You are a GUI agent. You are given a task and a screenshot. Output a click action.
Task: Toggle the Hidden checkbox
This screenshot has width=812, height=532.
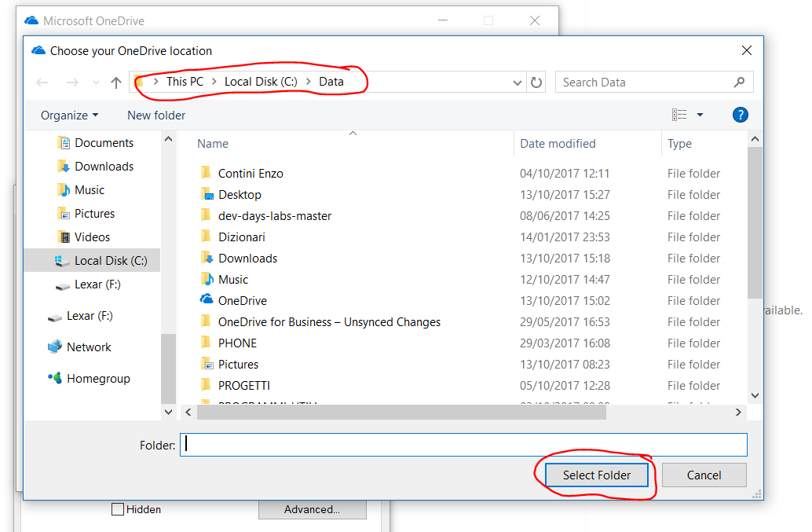point(118,509)
